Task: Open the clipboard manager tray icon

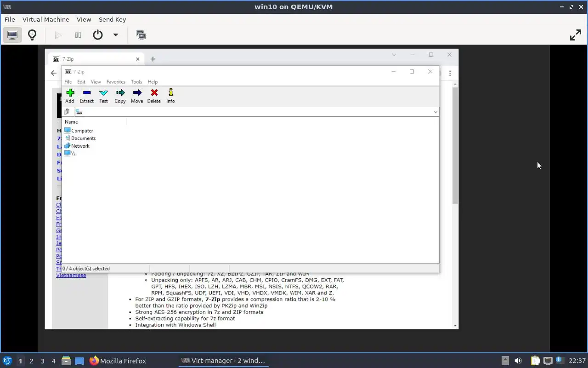Action: 536,361
